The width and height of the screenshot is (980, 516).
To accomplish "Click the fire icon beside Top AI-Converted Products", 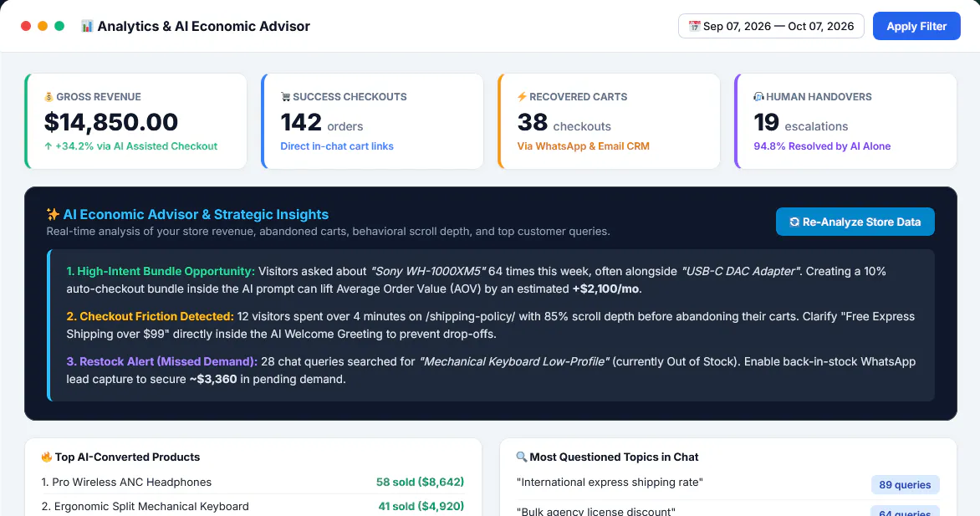I will point(47,457).
